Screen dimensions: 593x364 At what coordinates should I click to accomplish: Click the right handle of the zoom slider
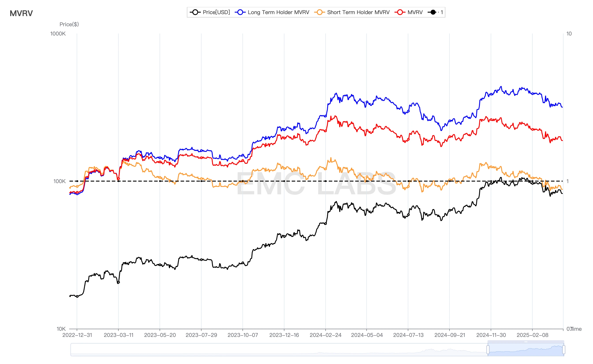(564, 349)
